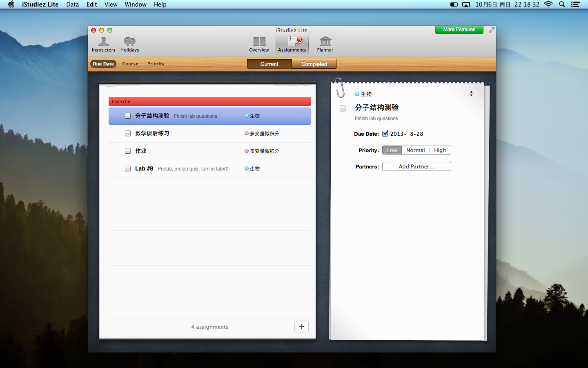This screenshot has height=368, width=588.
Task: Open the 生物 course popup in detail
Action: pyautogui.click(x=363, y=94)
